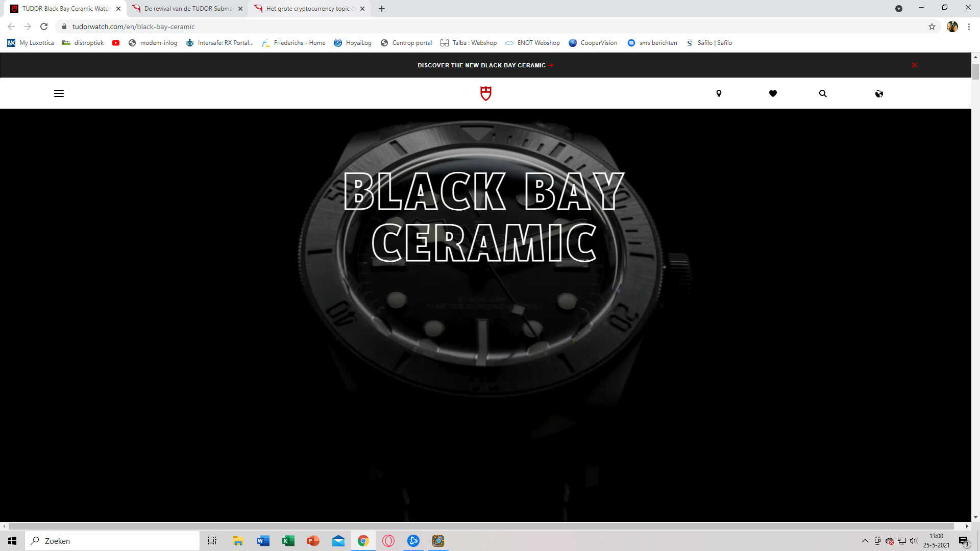
Task: Reload the current page
Action: pos(44,27)
